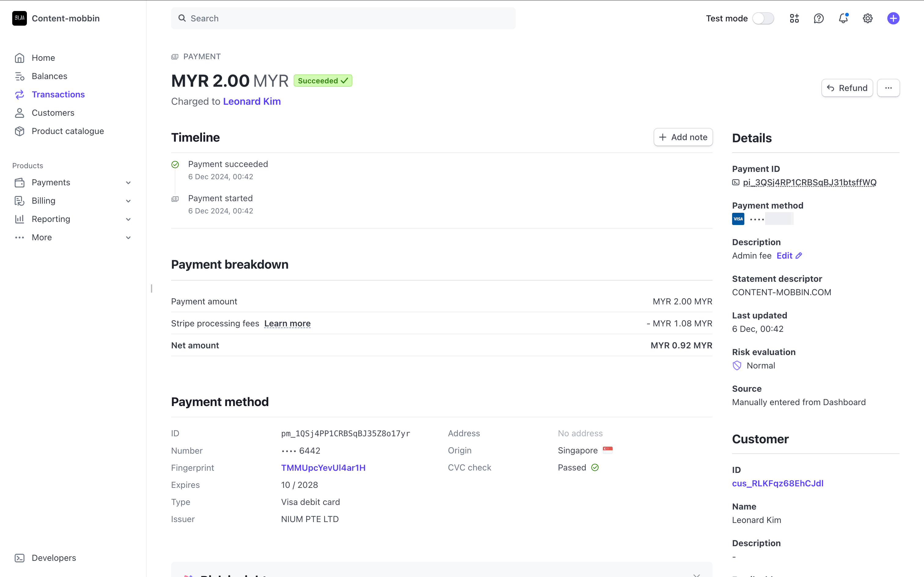Toggle Test mode switch

763,18
